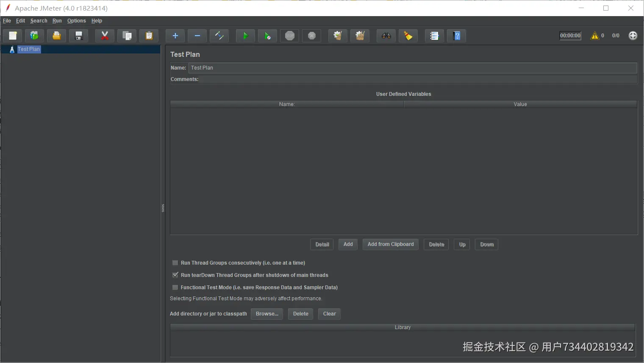Open the File menu
This screenshot has width=644, height=363.
pos(7,21)
